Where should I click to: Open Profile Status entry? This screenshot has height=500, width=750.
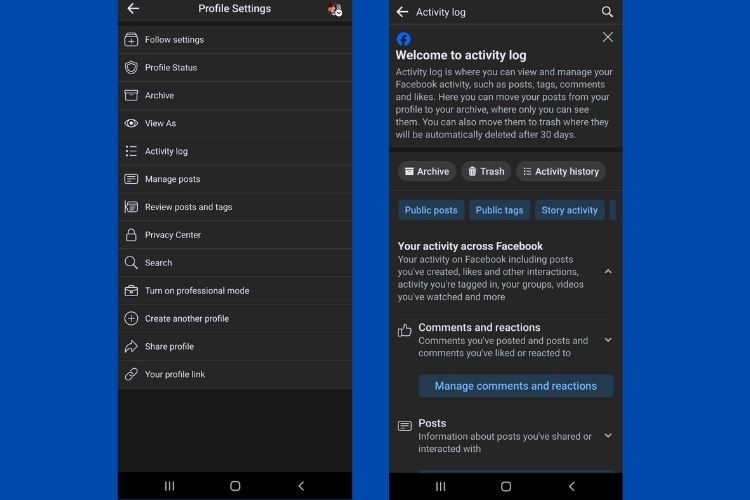[x=235, y=67]
